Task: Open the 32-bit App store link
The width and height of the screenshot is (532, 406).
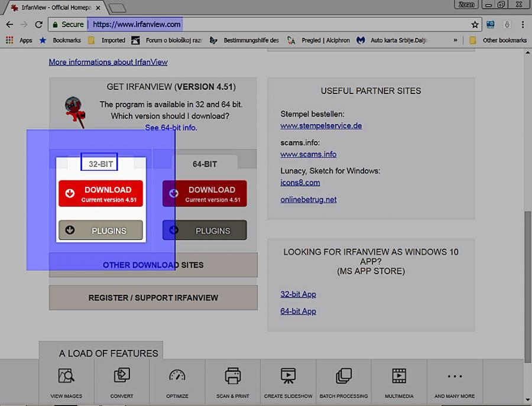Action: [299, 294]
